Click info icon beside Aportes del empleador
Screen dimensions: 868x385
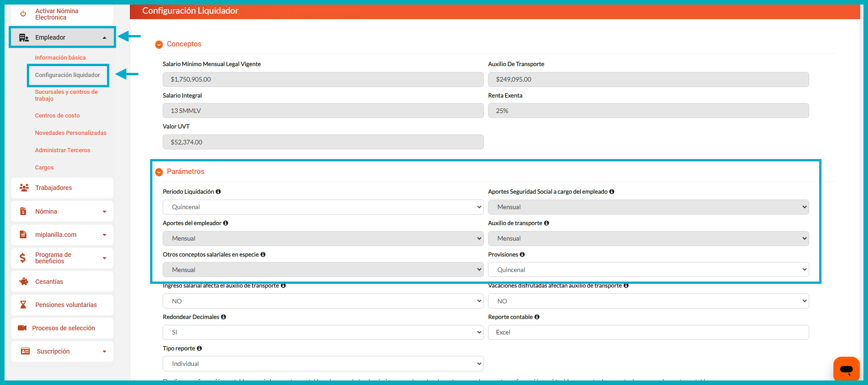point(226,223)
